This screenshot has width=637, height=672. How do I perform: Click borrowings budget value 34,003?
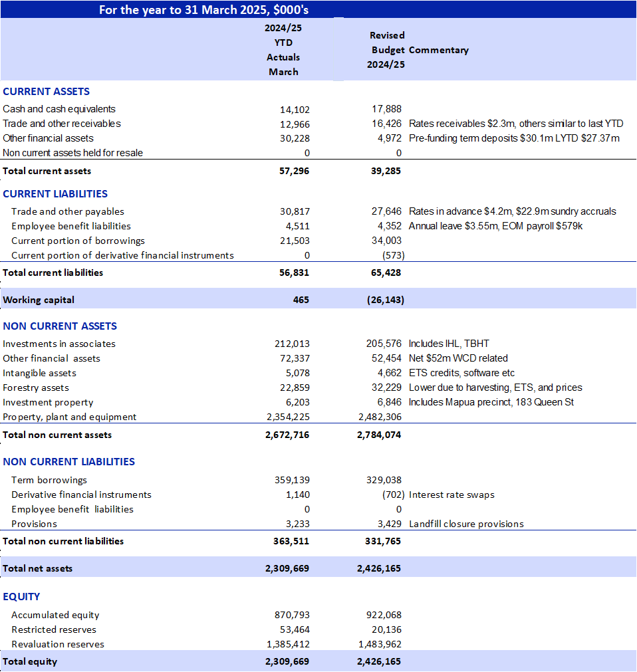point(387,241)
